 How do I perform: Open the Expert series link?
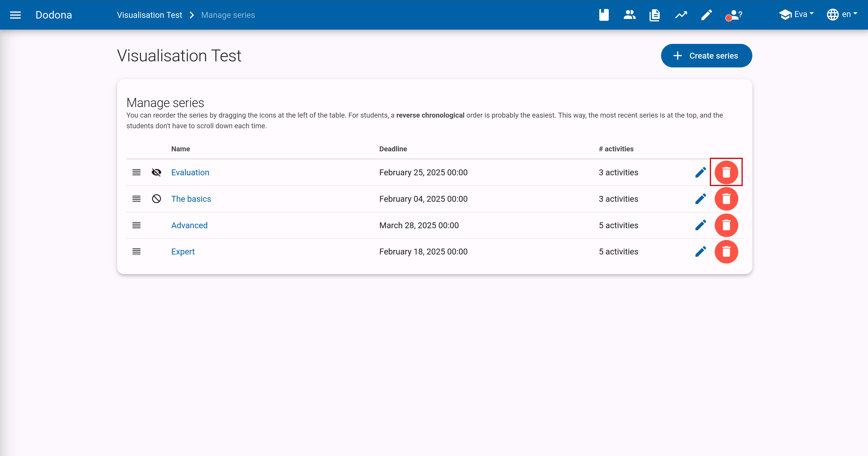(183, 251)
